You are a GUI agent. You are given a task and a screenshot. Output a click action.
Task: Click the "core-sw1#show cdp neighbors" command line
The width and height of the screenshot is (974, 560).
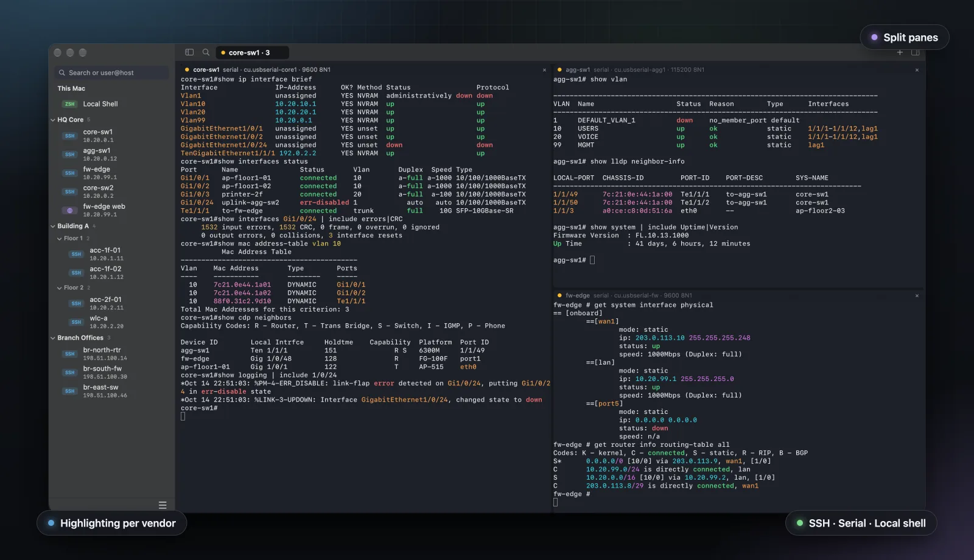(x=236, y=318)
